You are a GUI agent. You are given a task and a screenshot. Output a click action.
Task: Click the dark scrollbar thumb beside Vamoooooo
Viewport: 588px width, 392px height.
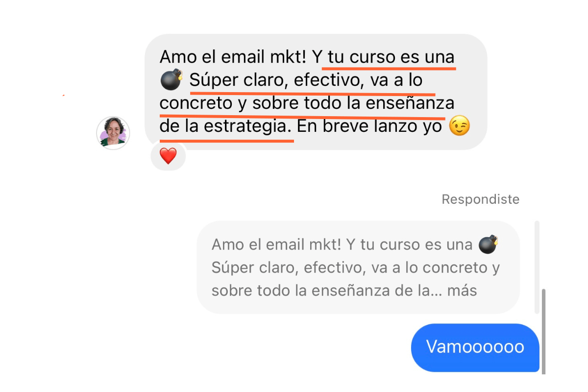click(x=543, y=332)
